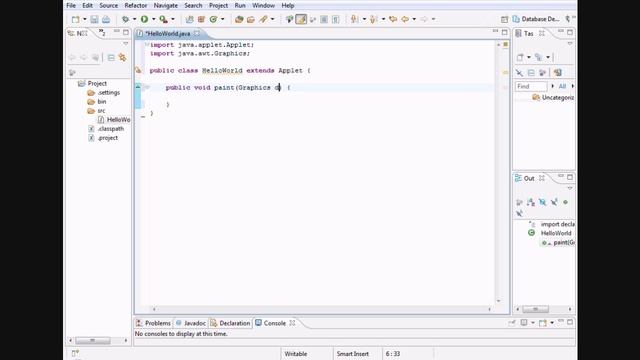
Task: Click the New file toolbar icon
Action: tap(76, 19)
